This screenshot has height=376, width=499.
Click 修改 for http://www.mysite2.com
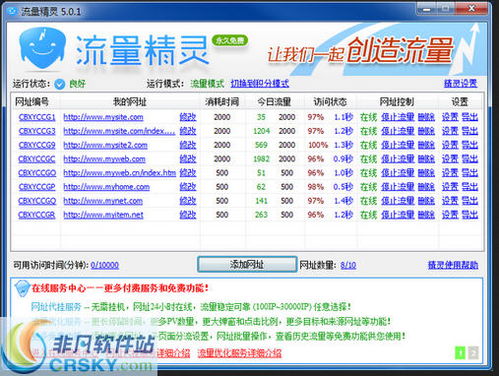click(x=188, y=145)
